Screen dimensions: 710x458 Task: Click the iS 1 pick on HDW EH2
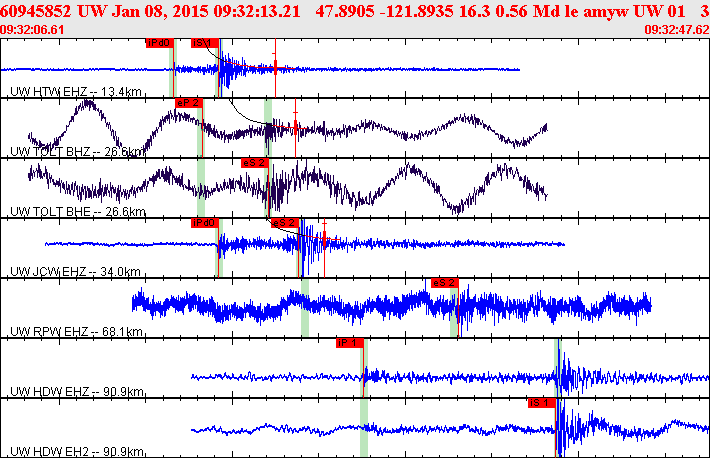[x=541, y=403]
